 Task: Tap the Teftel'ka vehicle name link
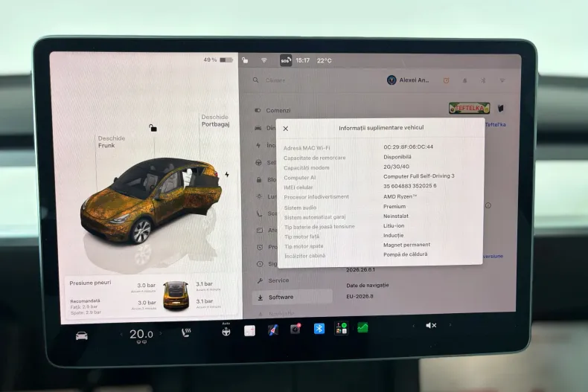[496, 124]
